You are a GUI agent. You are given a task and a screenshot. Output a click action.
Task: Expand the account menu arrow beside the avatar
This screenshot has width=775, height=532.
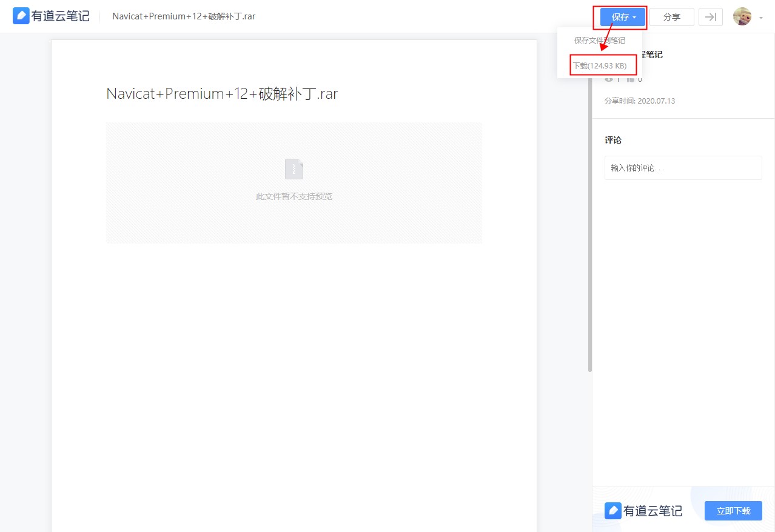click(761, 18)
